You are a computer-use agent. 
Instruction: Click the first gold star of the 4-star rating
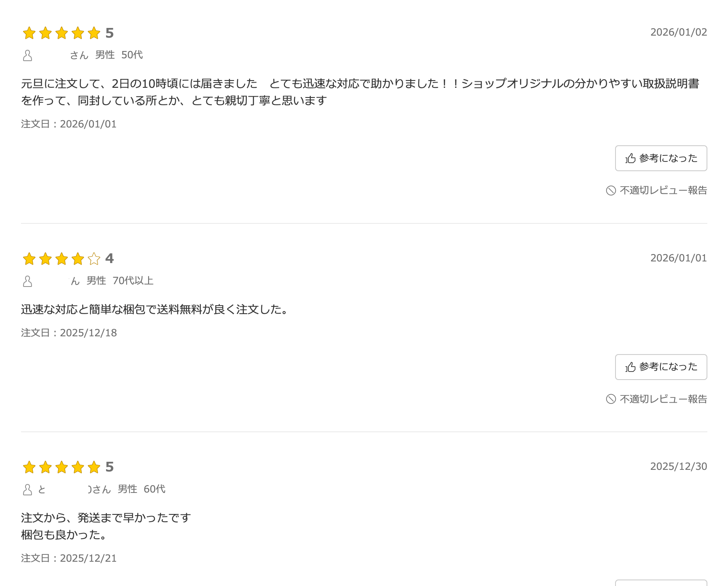(x=29, y=259)
